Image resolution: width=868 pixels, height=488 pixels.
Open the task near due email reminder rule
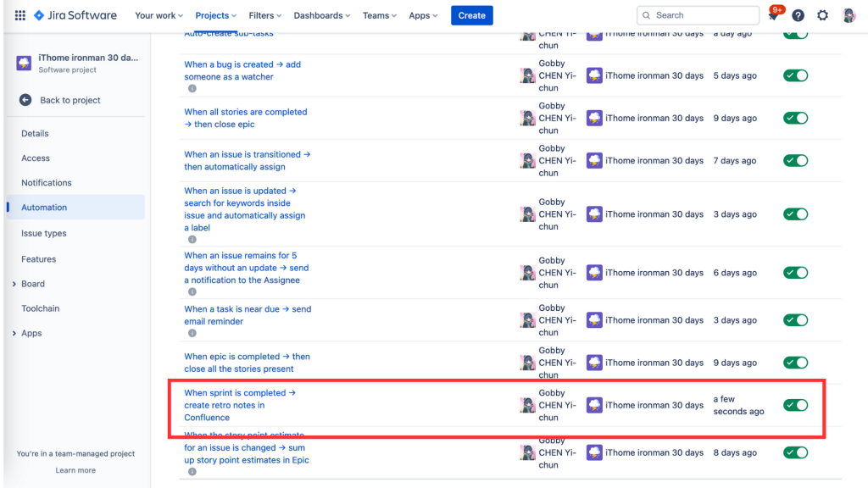(x=248, y=315)
